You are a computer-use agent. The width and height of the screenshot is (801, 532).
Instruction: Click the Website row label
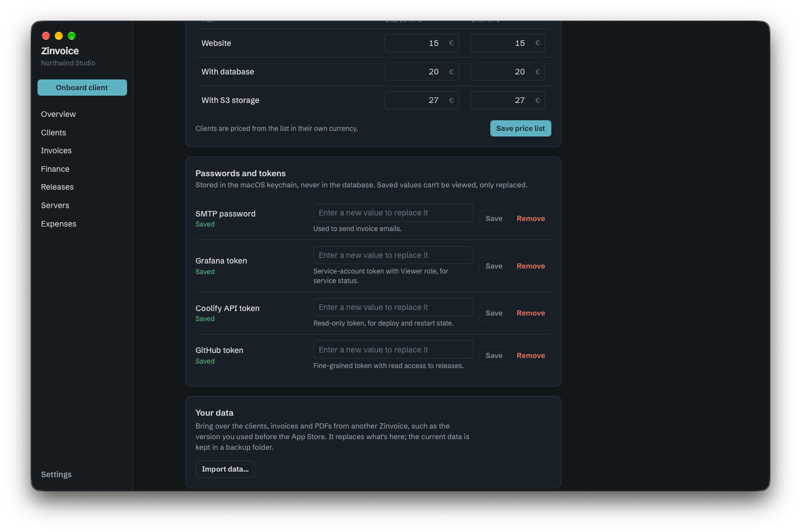216,43
